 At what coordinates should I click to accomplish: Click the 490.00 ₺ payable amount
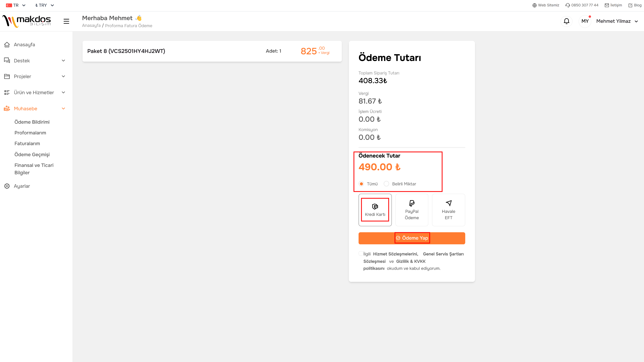point(380,167)
